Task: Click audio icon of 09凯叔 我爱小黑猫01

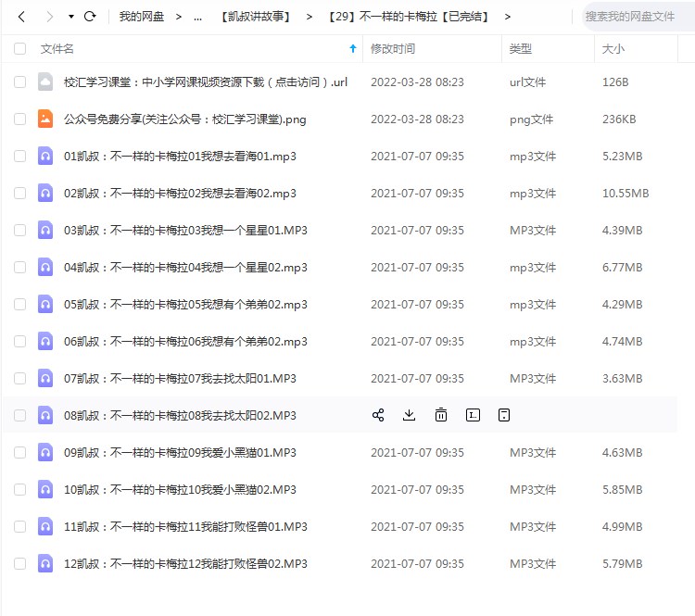Action: [45, 452]
